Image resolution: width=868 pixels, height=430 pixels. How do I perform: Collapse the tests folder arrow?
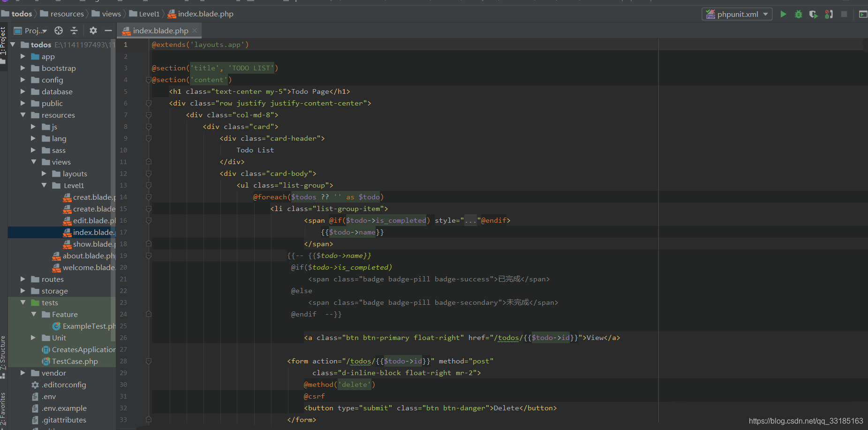point(23,302)
